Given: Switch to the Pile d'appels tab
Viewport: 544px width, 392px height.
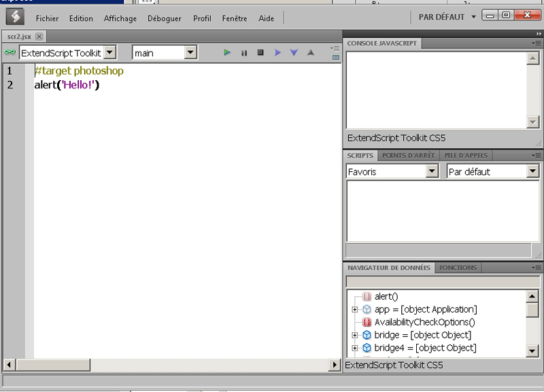Looking at the screenshot, I should [x=466, y=156].
